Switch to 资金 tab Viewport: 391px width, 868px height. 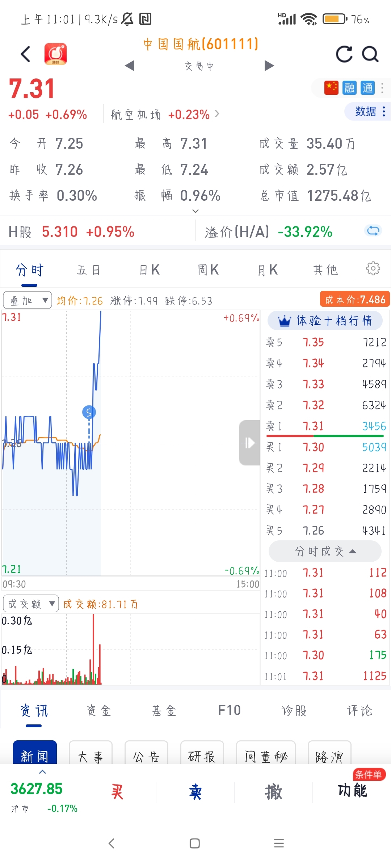tap(99, 711)
